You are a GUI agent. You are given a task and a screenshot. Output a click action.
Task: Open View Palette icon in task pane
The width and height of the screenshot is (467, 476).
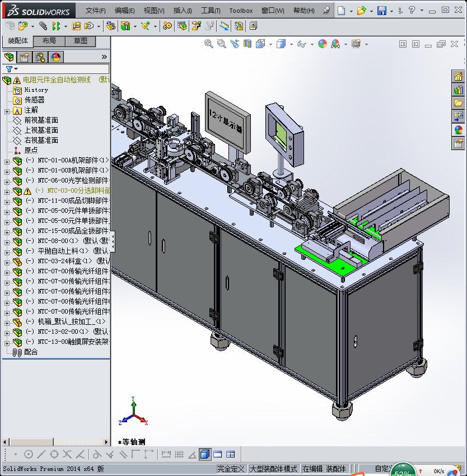[x=458, y=116]
